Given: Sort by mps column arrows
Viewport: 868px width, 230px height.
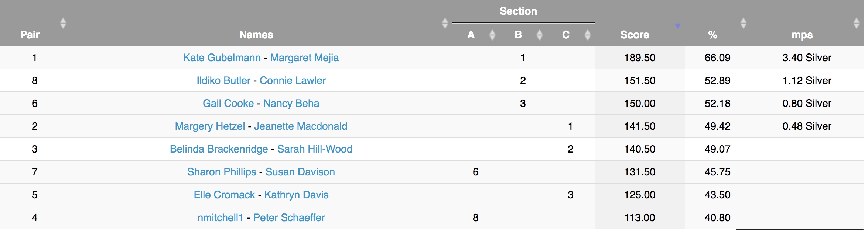Looking at the screenshot, I should pyautogui.click(x=856, y=23).
